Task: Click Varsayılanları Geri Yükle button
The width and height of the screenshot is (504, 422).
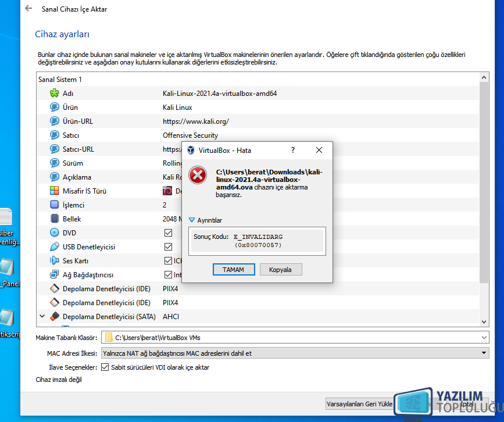Action: (x=360, y=403)
